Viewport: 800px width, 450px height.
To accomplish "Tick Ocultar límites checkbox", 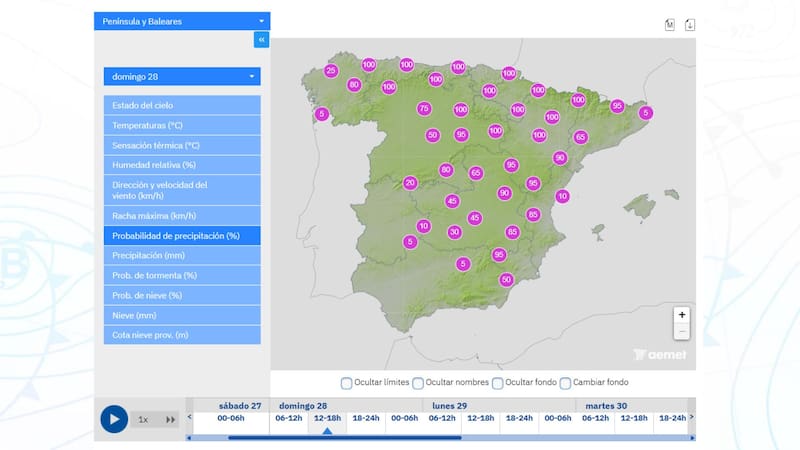I will 346,383.
